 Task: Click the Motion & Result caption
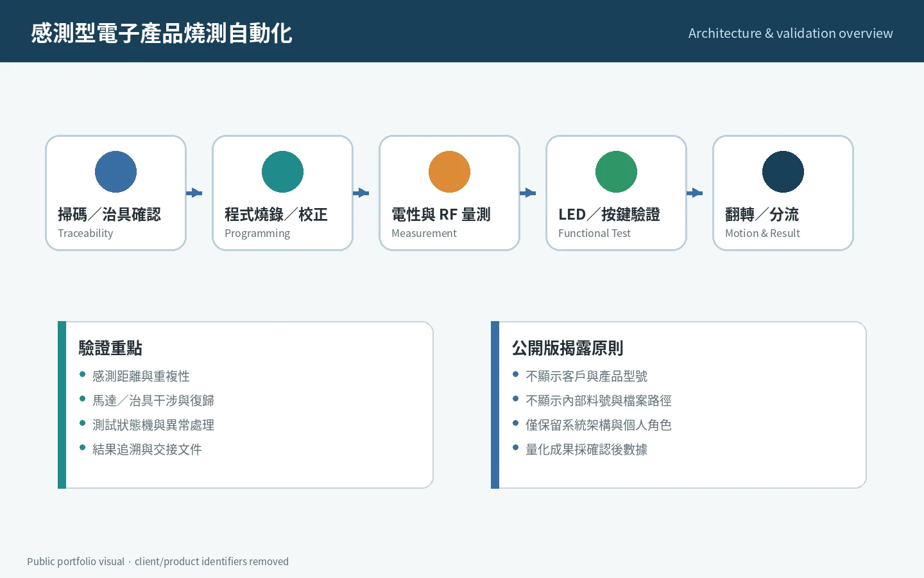pos(762,233)
